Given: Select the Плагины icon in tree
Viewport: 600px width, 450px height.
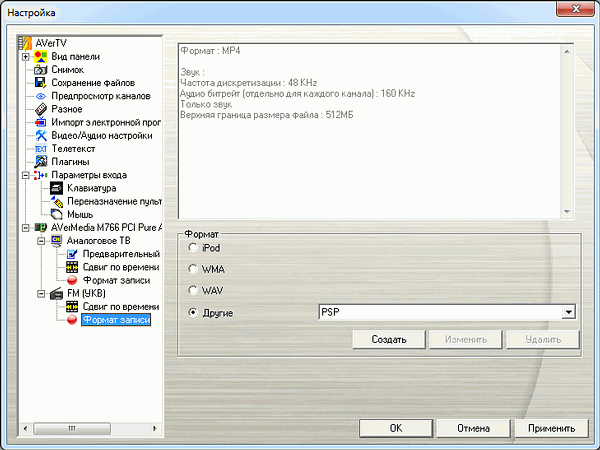Looking at the screenshot, I should [x=41, y=161].
